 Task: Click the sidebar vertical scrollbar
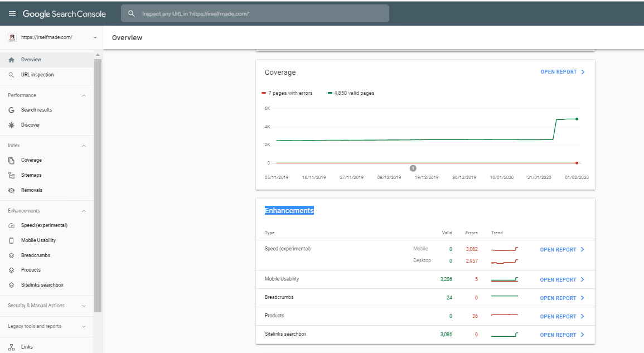pyautogui.click(x=98, y=186)
